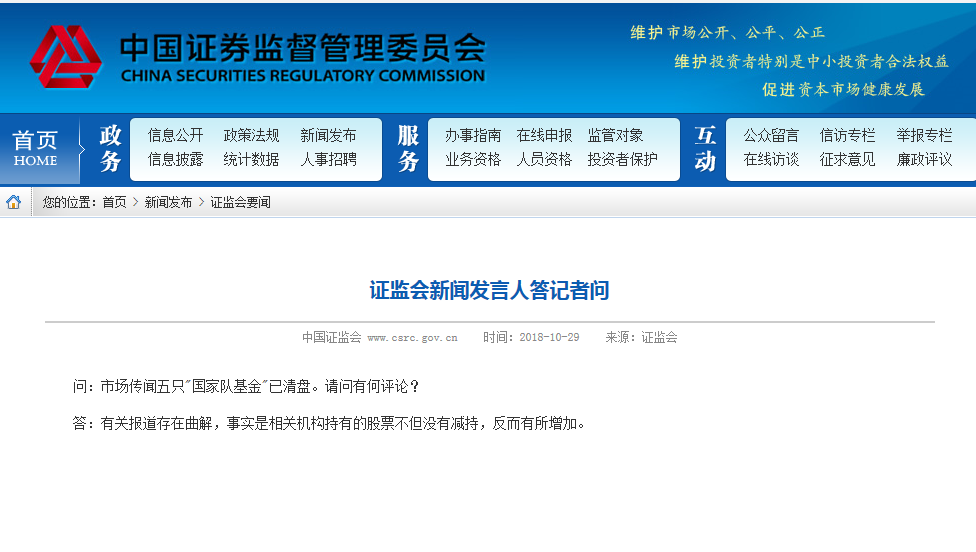The image size is (976, 552).
Task: Open 信息披露 section
Action: 175,159
